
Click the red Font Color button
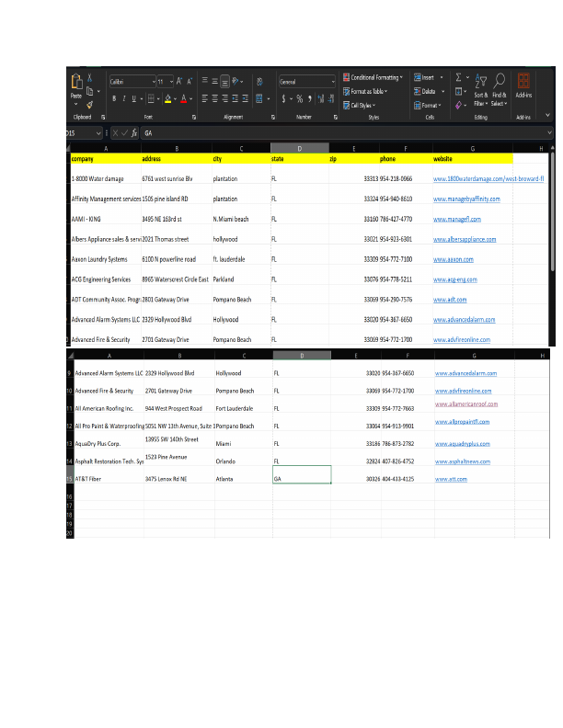(183, 98)
